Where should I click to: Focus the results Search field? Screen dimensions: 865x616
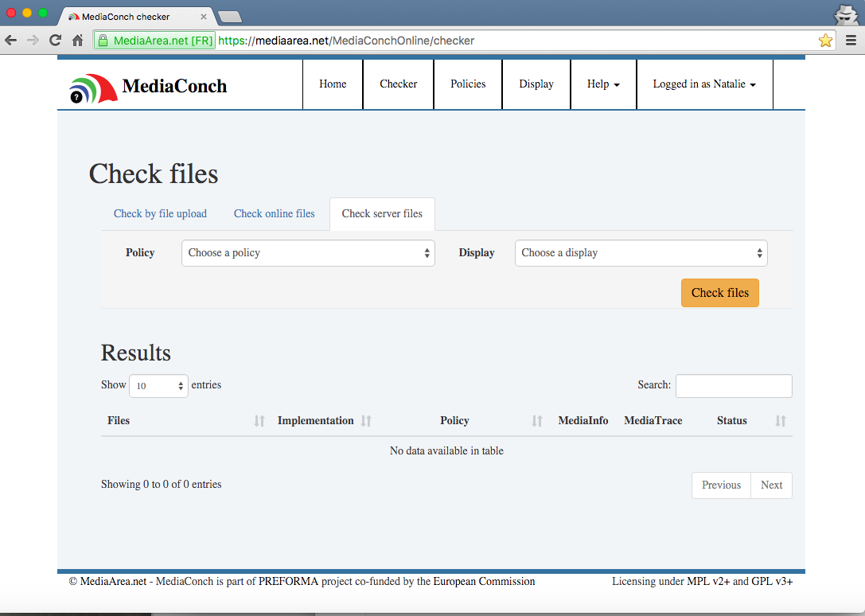click(x=734, y=386)
